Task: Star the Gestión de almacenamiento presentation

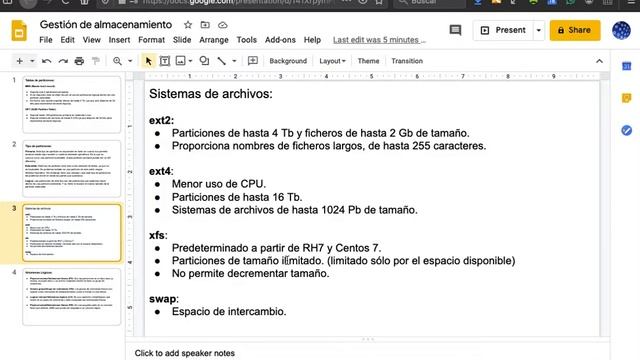Action: click(188, 25)
